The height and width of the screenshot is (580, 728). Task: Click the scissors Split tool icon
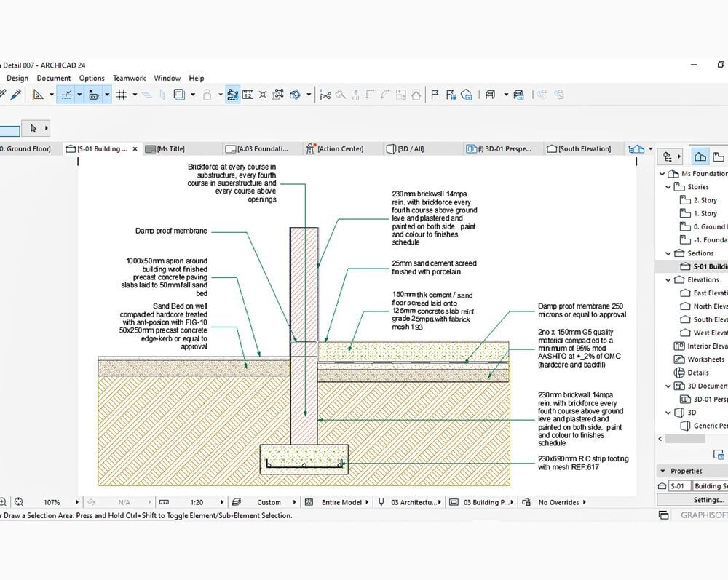click(x=325, y=95)
